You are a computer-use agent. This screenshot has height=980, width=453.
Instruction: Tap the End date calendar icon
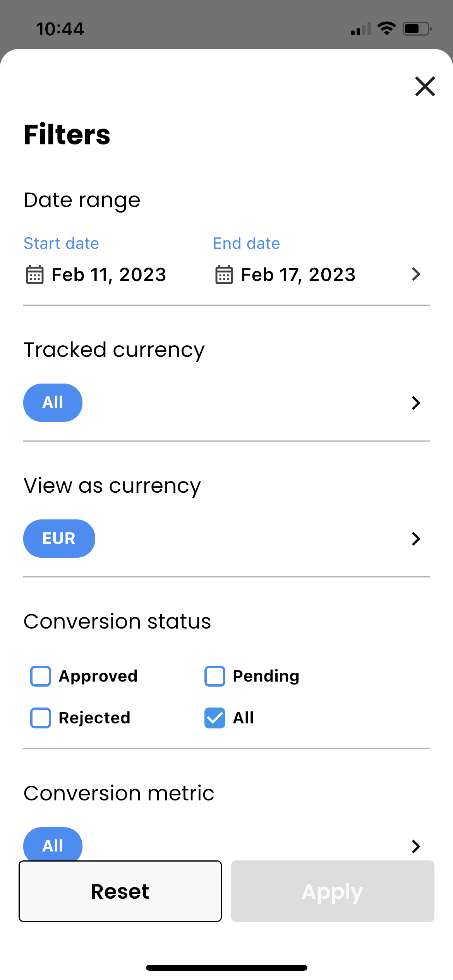(x=224, y=274)
